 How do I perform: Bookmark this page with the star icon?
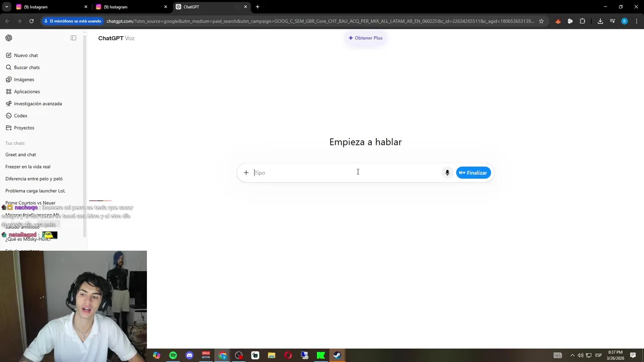point(541,21)
